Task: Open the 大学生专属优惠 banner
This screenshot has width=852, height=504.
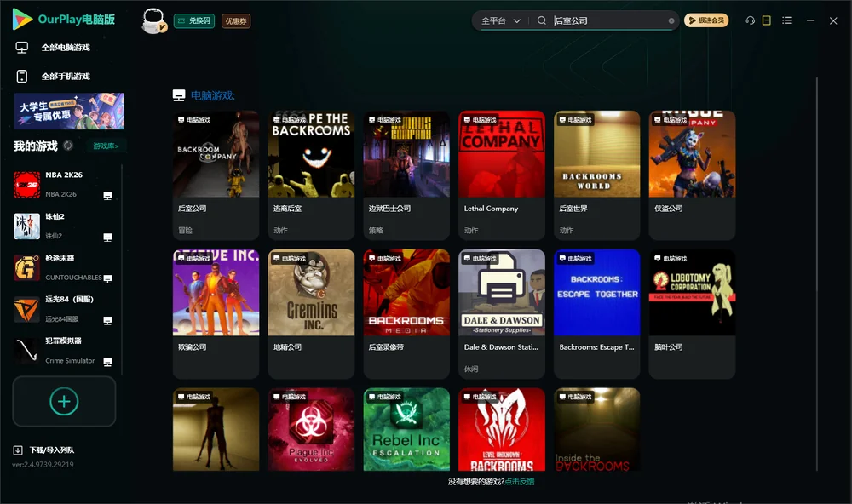Action: point(69,111)
